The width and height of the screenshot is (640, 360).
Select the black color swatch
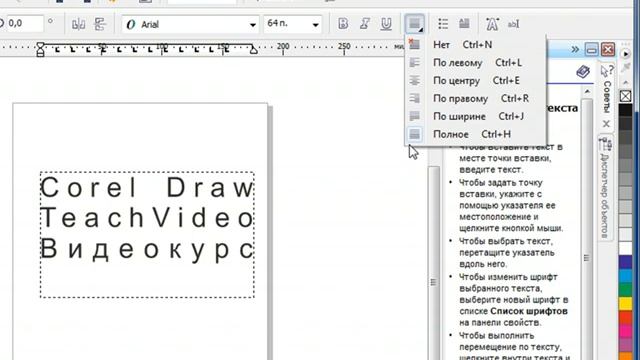click(x=625, y=110)
